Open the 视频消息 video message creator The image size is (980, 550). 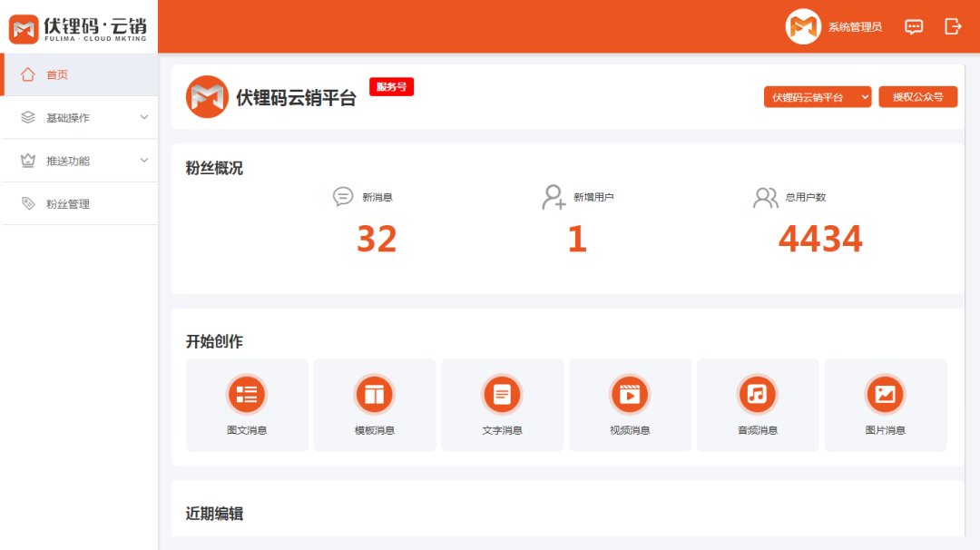click(x=630, y=394)
